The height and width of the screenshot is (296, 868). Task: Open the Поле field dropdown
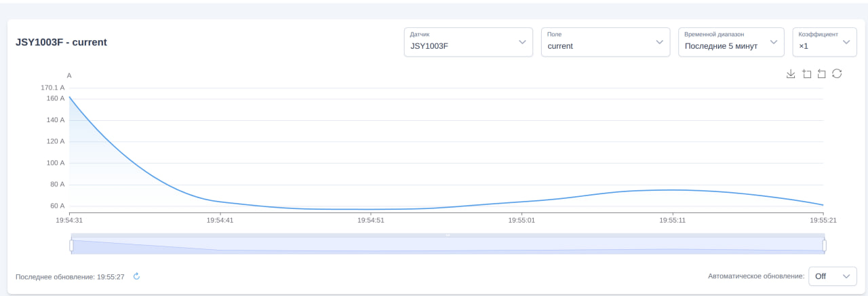point(606,42)
